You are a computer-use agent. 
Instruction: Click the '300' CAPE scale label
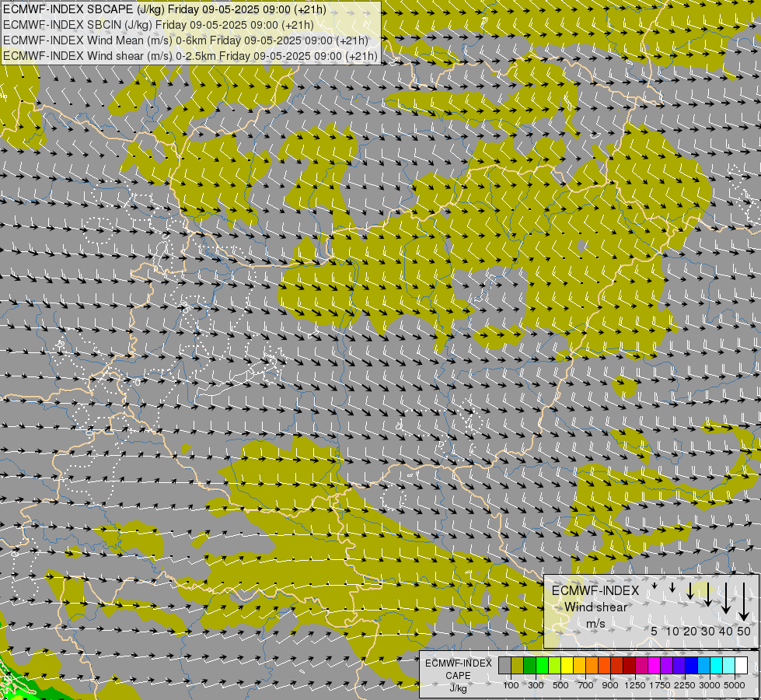[x=536, y=685]
